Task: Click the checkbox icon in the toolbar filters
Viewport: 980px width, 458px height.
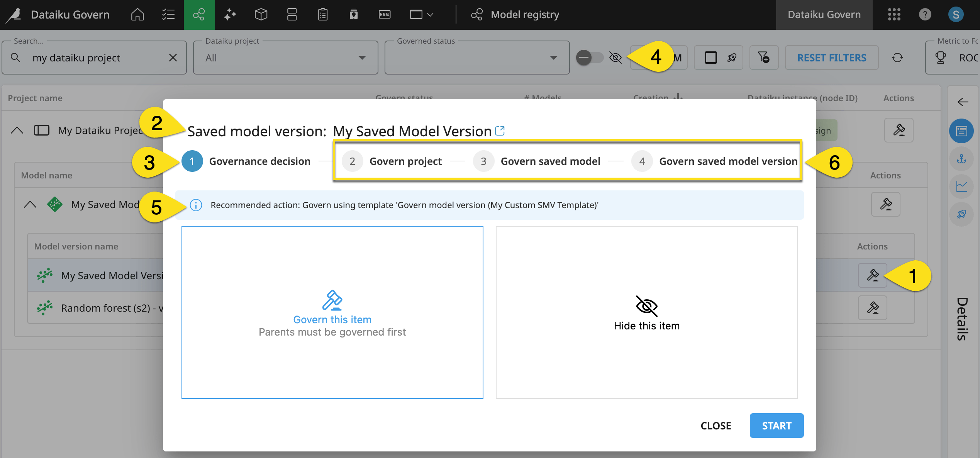Action: [712, 57]
